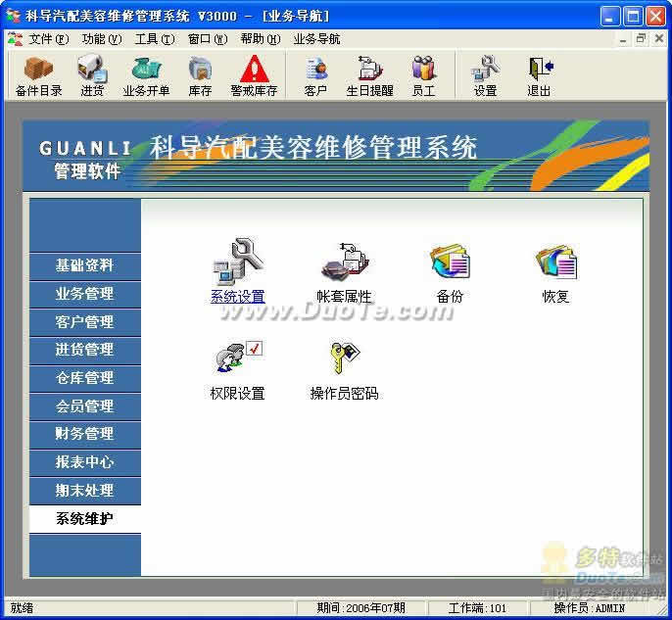This screenshot has width=672, height=620.
Task: Click the 退出 exit toolbar icon
Action: (x=539, y=75)
